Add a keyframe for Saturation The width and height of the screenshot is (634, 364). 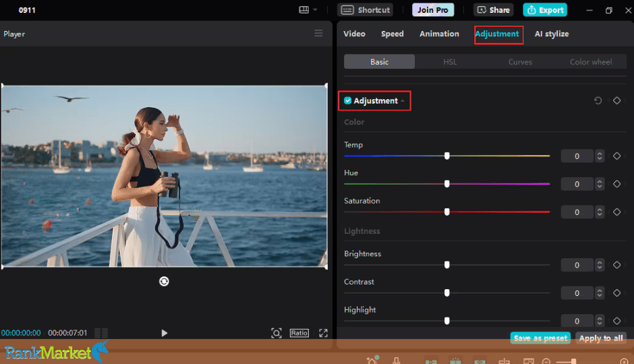pos(616,212)
